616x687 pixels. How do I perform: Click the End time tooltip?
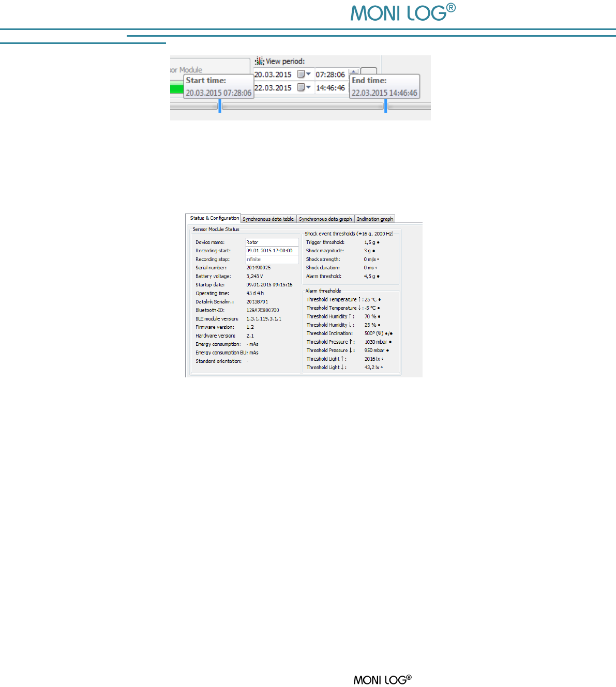(x=384, y=87)
